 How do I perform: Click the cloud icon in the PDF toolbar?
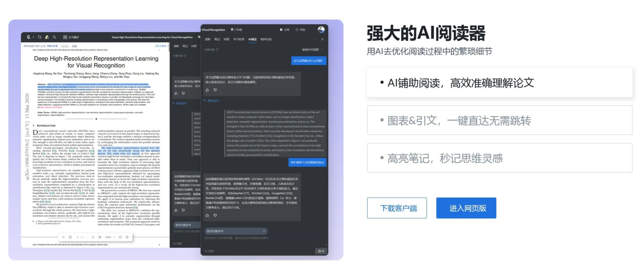(47, 37)
